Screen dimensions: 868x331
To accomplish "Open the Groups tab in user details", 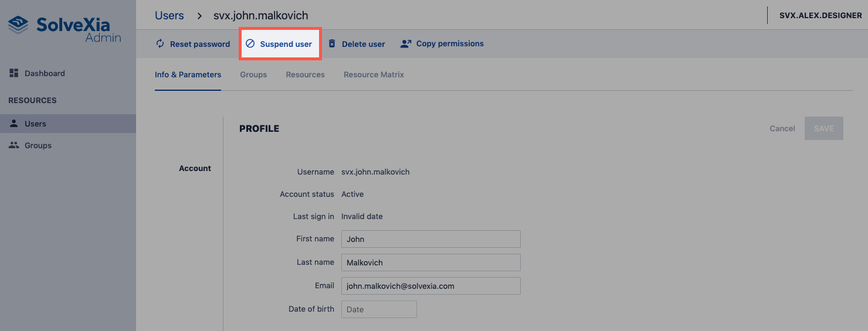I will [253, 75].
